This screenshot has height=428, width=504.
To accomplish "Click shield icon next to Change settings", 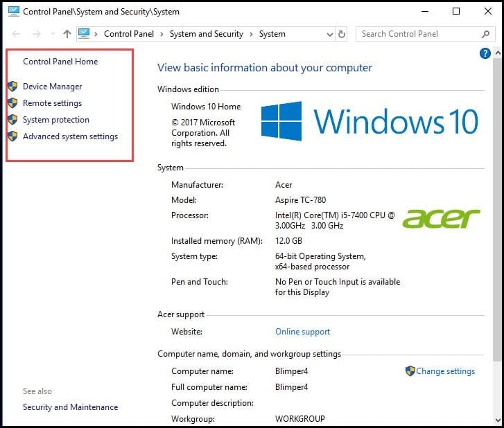I will pos(410,371).
